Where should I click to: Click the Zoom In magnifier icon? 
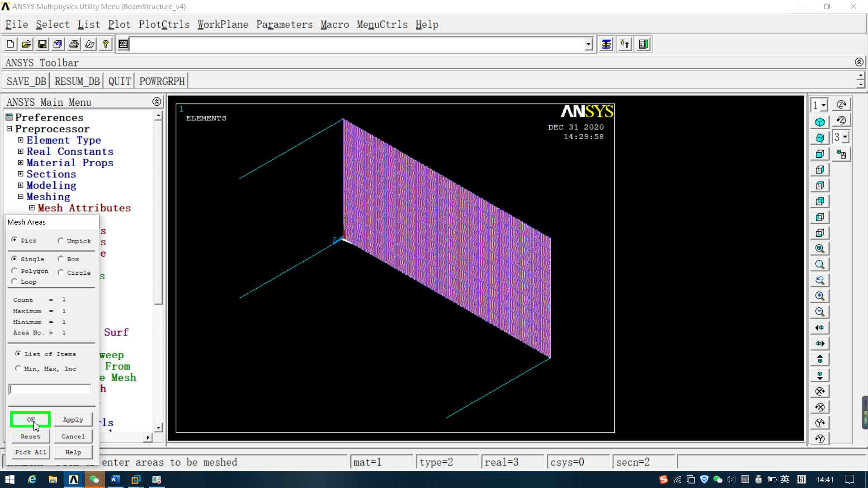pyautogui.click(x=819, y=296)
